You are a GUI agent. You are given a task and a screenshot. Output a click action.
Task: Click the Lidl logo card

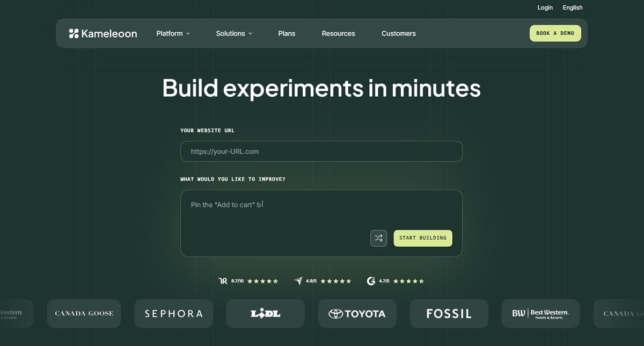point(265,313)
